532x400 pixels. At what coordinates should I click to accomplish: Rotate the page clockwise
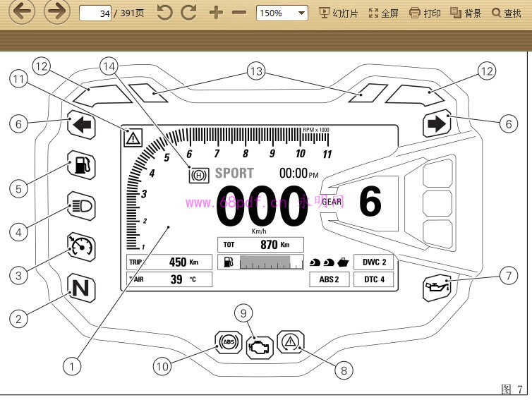[x=188, y=13]
